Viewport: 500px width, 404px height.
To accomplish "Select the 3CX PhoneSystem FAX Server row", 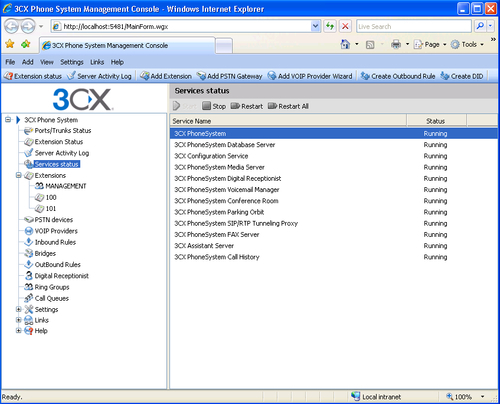I will coord(334,234).
